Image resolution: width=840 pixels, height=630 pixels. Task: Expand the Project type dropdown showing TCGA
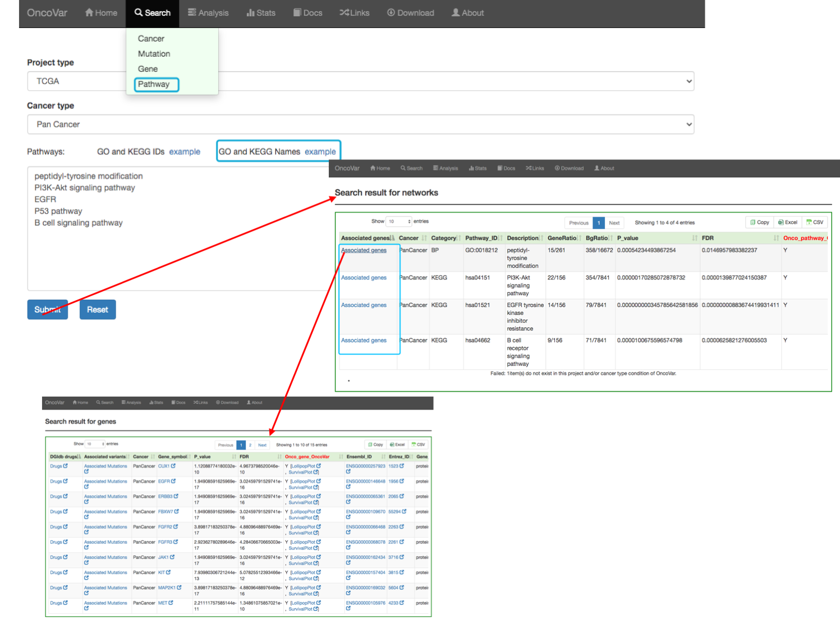361,81
